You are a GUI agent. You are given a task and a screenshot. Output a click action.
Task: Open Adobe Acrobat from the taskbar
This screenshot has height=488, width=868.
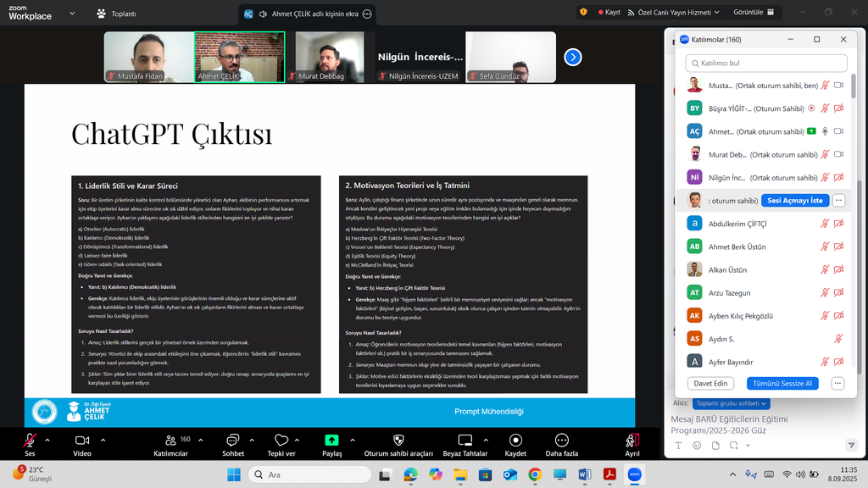(609, 474)
